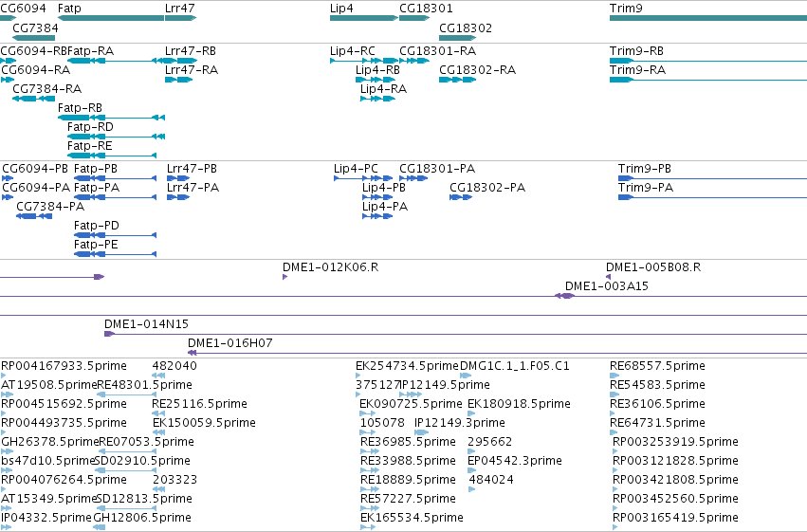Select transcript Fatp-RE
The height and width of the screenshot is (532, 807).
click(89, 146)
